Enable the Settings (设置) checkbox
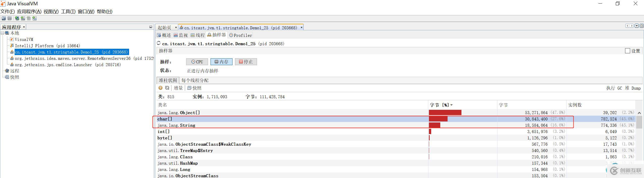 [x=628, y=51]
